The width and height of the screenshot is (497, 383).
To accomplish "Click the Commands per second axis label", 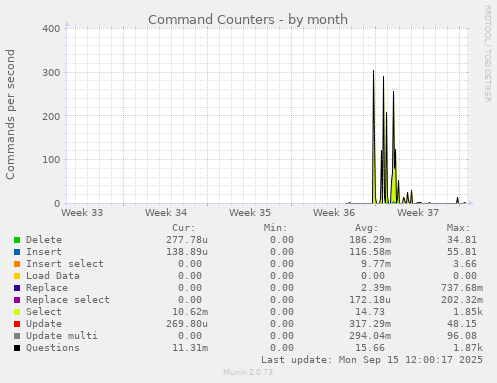I will coord(10,114).
